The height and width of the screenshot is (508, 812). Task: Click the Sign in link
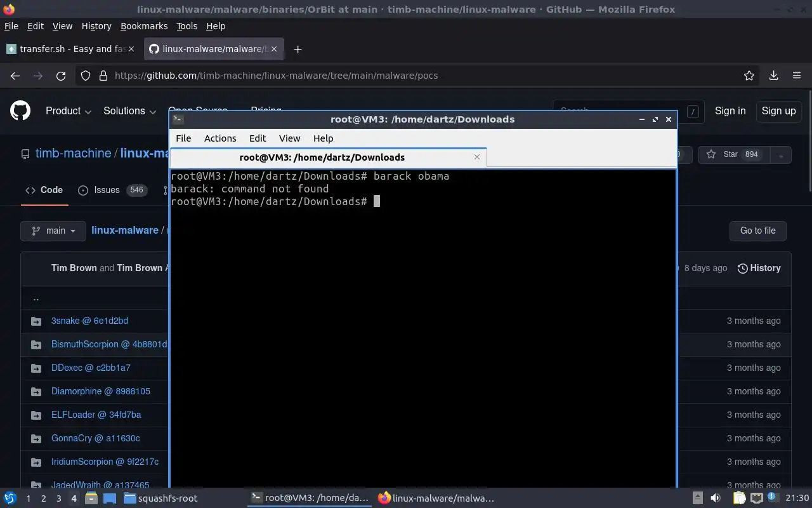point(730,111)
